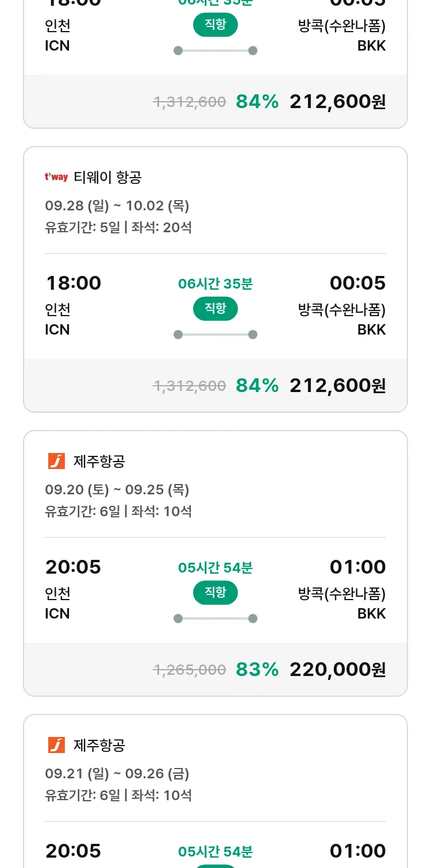
Task: Tap 직항 badge on the 티웨이 09.28 flight
Action: (215, 309)
